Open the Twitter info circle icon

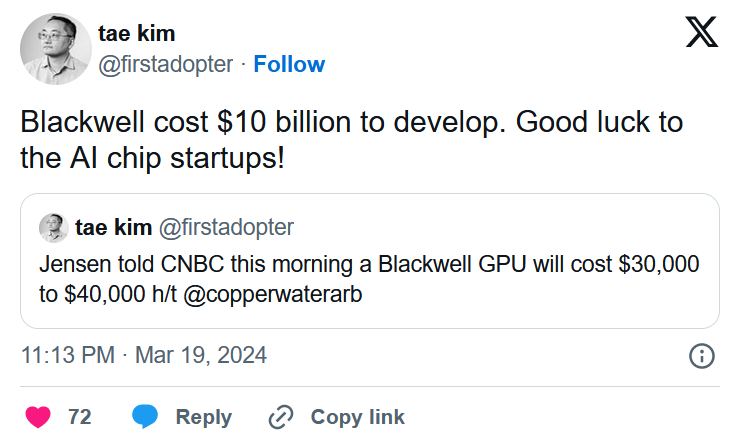click(701, 356)
